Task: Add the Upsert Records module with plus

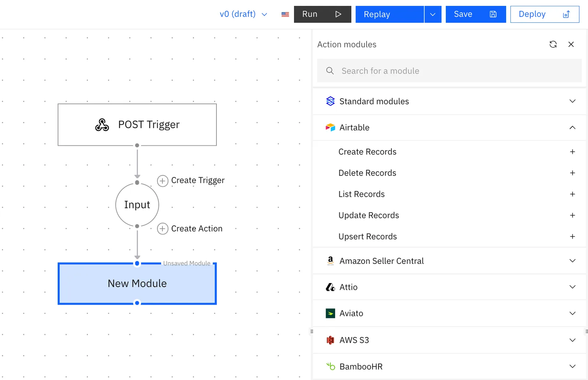Action: pyautogui.click(x=573, y=237)
